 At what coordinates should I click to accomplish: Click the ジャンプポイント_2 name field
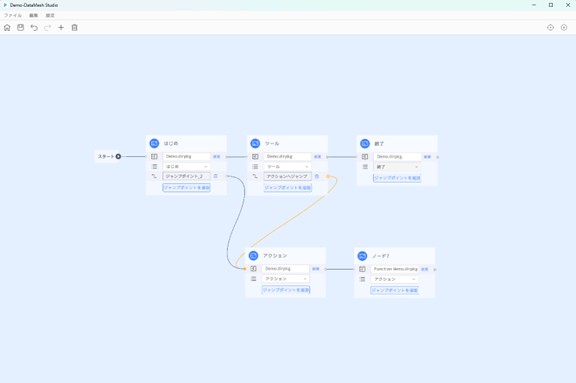click(187, 176)
